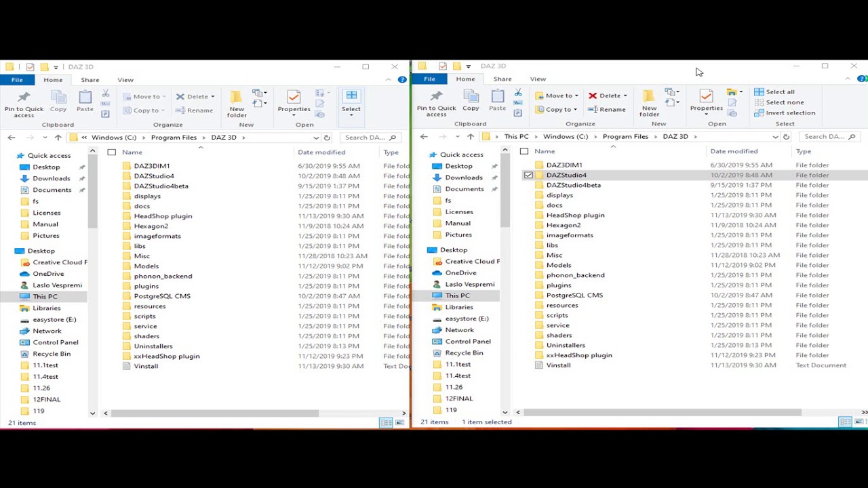Switch to View tab in left window
The image size is (868, 488).
(x=125, y=80)
